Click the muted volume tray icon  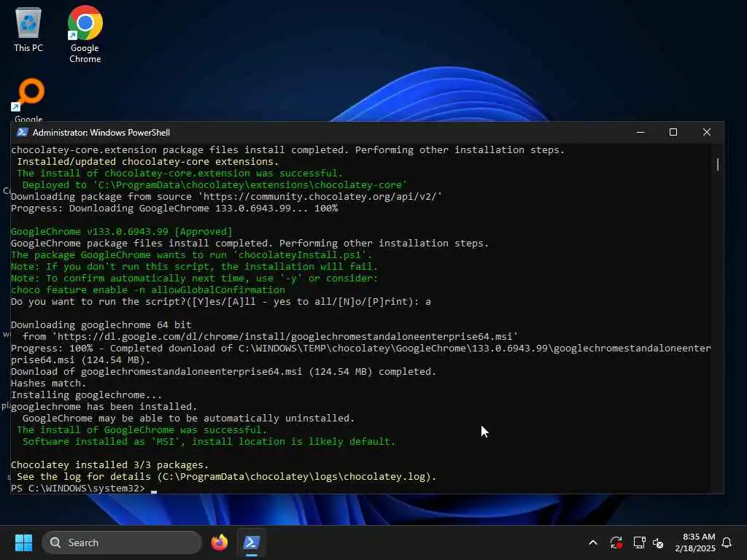point(659,542)
